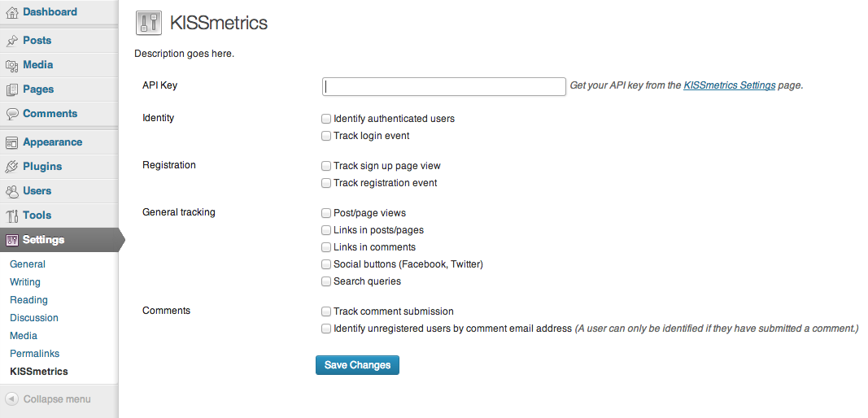Enable Social buttons tracking checkbox
This screenshot has width=868, height=418.
click(326, 264)
